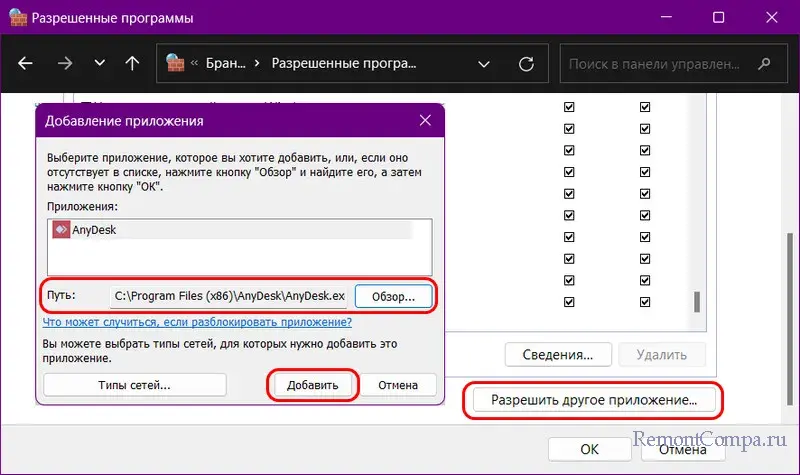Open file browser with "Обзор..." button
Screen dimensions: 800x475
point(393,296)
